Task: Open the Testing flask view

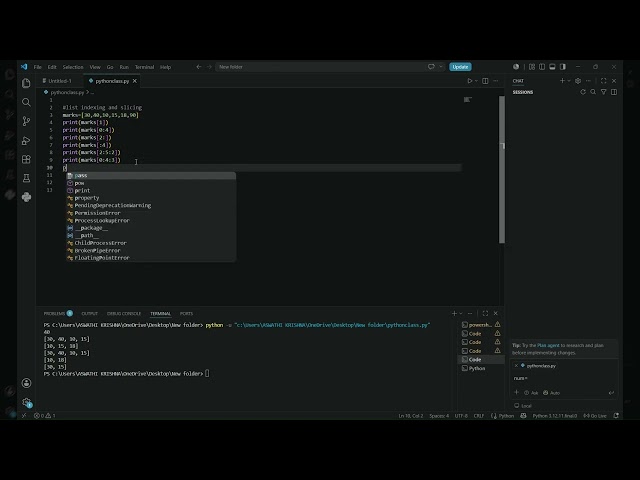Action: 26,178
